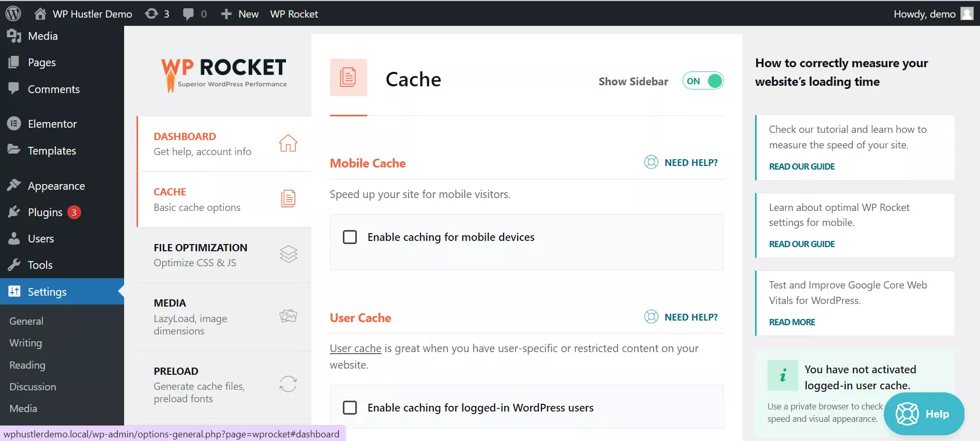The width and height of the screenshot is (980, 441).
Task: Click 'How to correctly measure your website's loading time' heading
Action: 841,72
